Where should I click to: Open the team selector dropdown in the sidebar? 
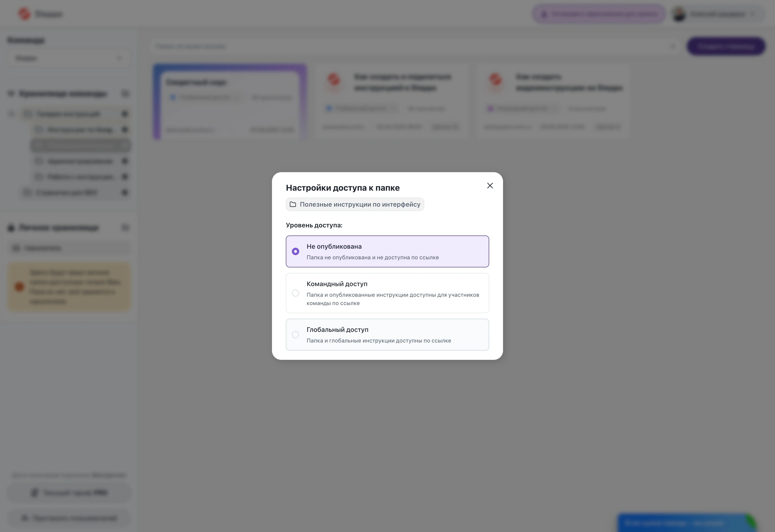(x=69, y=58)
